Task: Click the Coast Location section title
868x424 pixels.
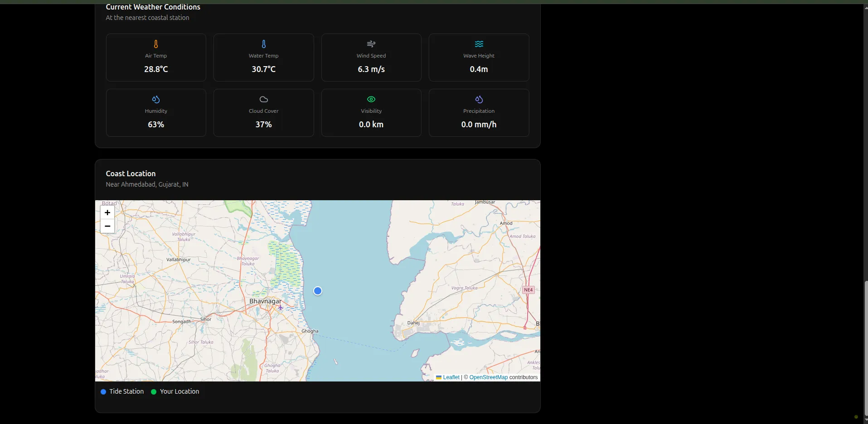Action: tap(131, 173)
